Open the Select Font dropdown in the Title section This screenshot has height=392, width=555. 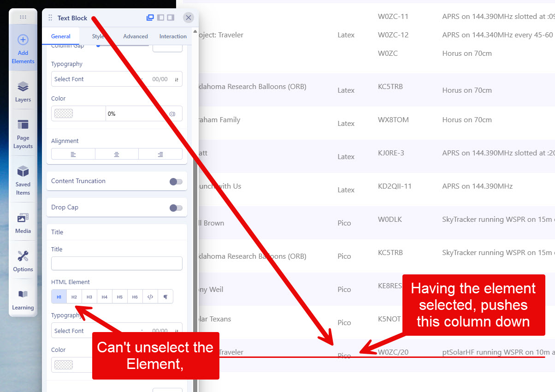[x=99, y=331]
